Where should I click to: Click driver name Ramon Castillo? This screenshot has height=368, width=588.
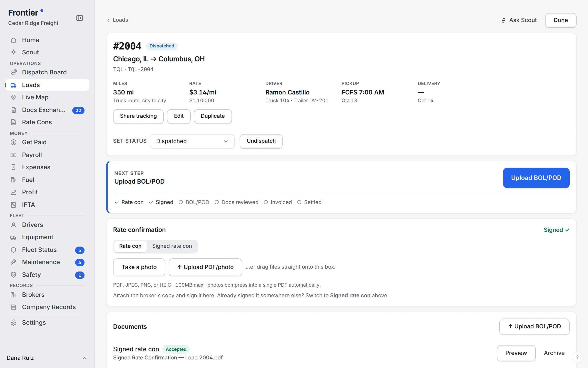287,92
